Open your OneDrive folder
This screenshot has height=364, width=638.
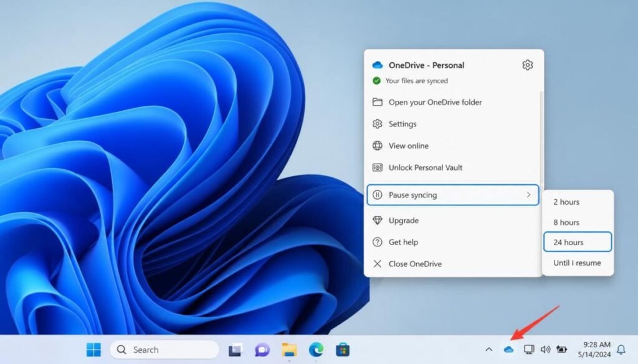(x=453, y=102)
